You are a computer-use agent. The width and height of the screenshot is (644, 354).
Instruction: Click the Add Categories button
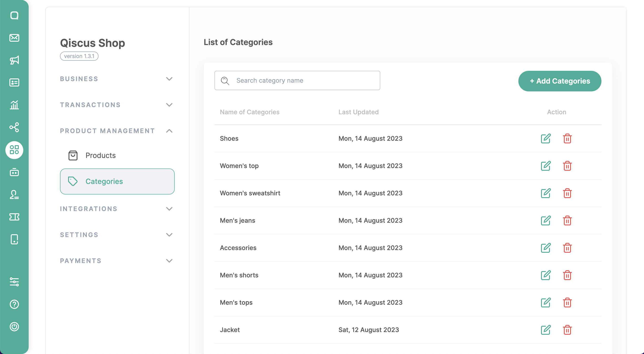point(560,81)
